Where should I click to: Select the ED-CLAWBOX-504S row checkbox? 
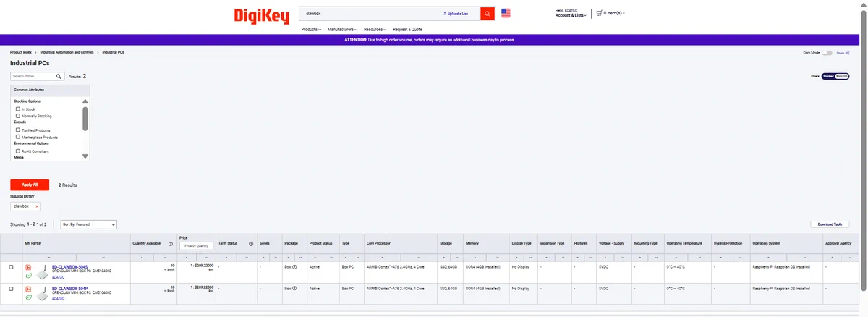(11, 267)
